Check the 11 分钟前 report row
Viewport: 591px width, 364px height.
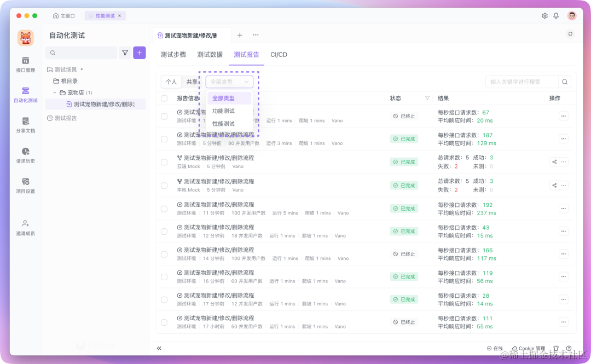point(164,209)
